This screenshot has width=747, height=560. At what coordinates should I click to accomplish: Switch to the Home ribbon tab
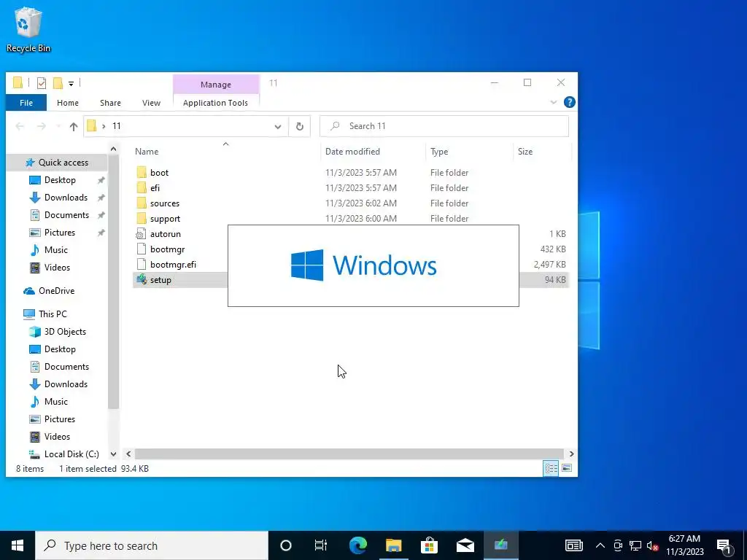(68, 103)
